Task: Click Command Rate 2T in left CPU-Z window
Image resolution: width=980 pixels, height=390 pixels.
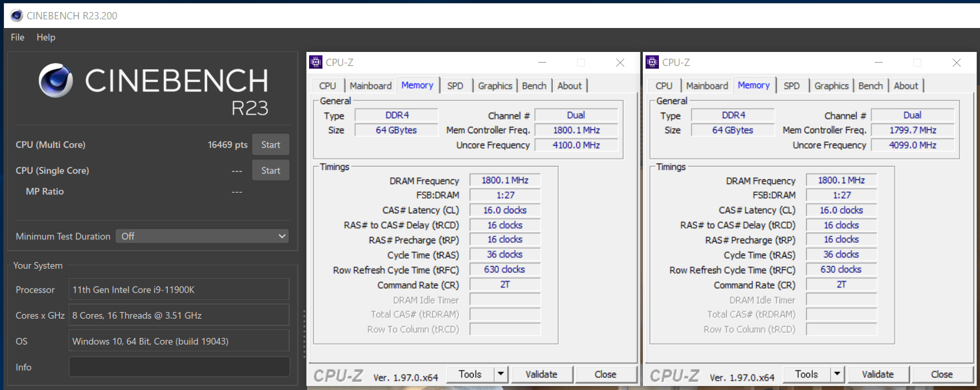Action: (x=504, y=284)
